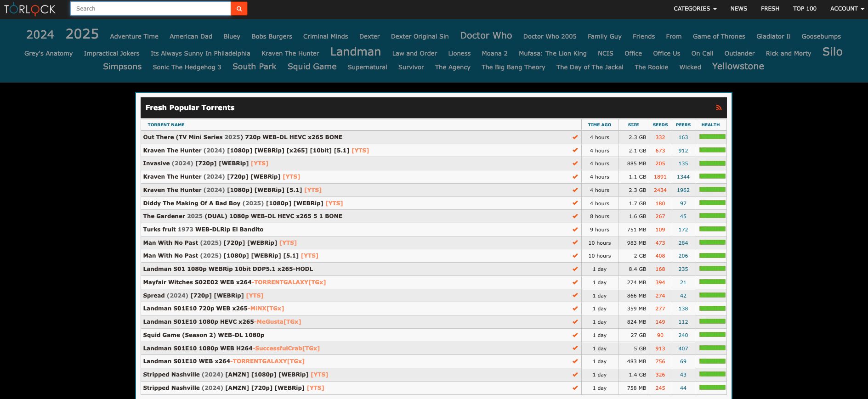Open Kraven The Hunter 720p WEBRip torrent

221,177
